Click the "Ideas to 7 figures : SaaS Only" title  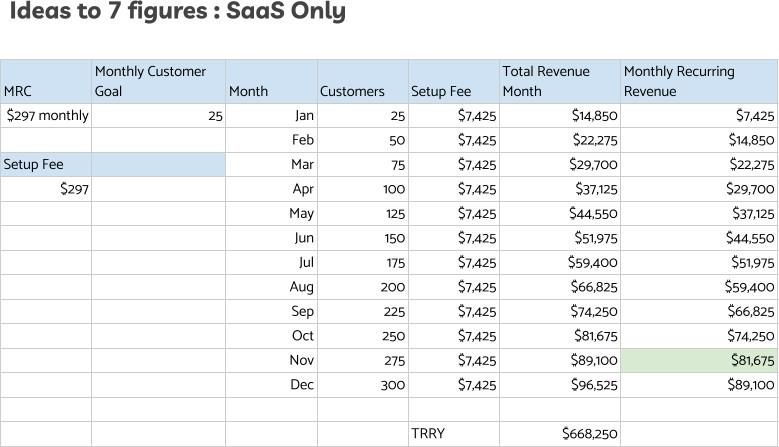pyautogui.click(x=177, y=13)
